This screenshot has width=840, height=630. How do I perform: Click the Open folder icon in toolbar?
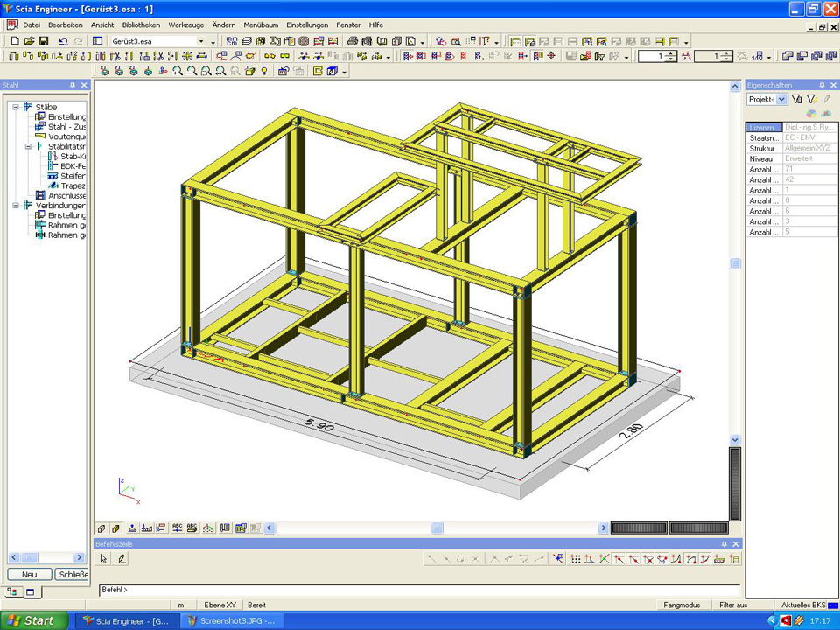click(x=29, y=41)
